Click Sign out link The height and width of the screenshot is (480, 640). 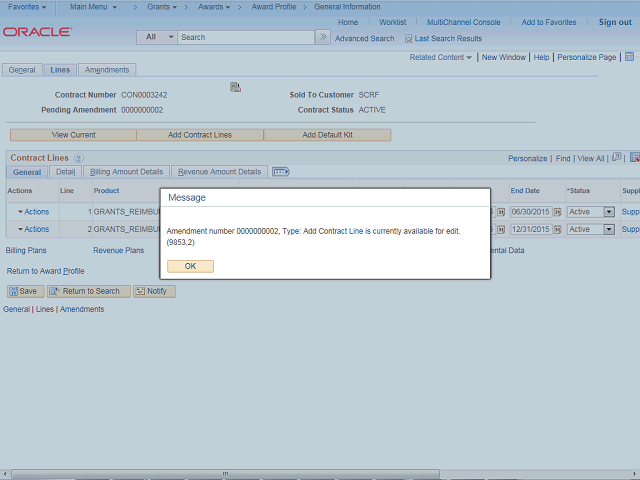615,22
